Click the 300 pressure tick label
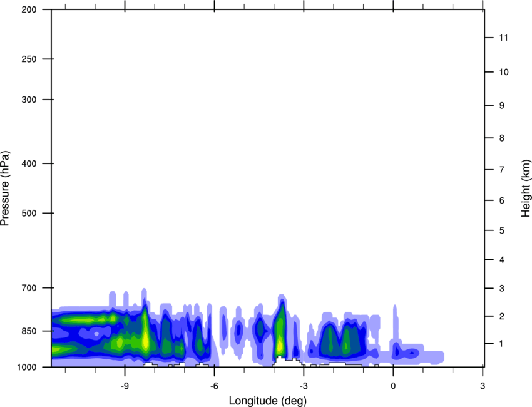This screenshot has height=407, width=532. pos(29,100)
